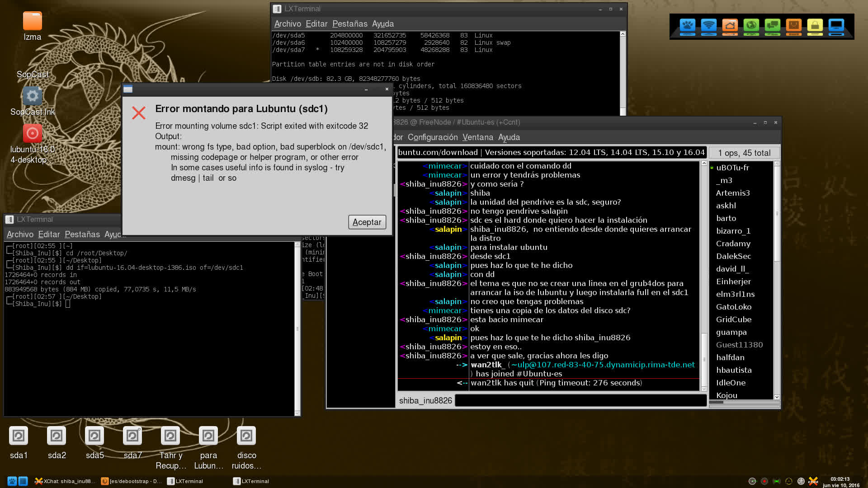The height and width of the screenshot is (488, 868).
Task: Click the lower-left LXTerminal scrollbar down arrow
Action: (297, 413)
